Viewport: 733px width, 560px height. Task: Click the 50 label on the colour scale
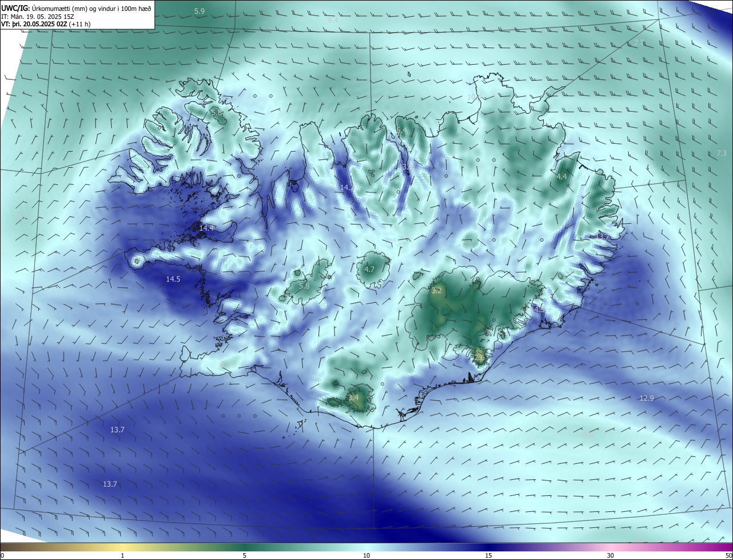pyautogui.click(x=728, y=555)
